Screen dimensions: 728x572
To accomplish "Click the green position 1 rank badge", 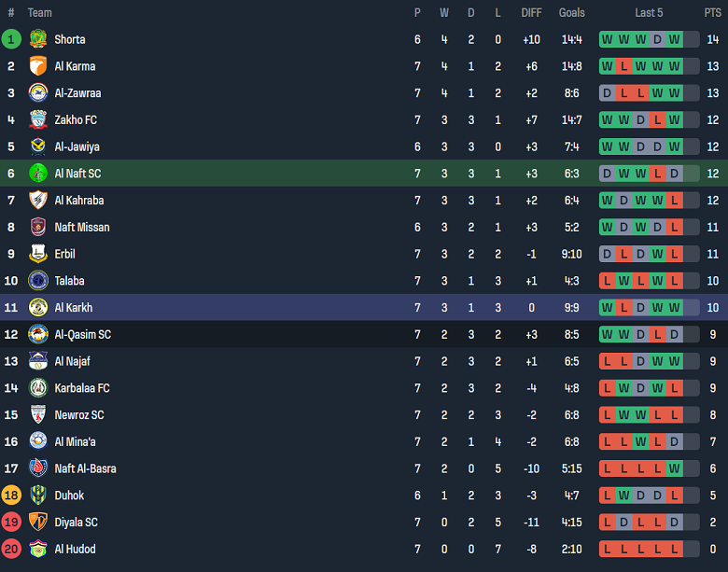I will click(x=11, y=39).
